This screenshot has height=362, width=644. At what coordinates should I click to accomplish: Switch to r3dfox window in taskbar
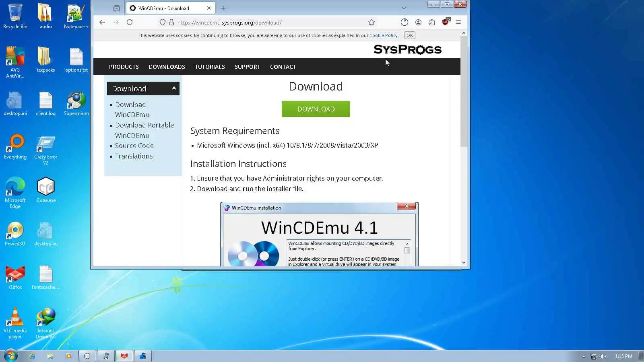tap(124, 356)
